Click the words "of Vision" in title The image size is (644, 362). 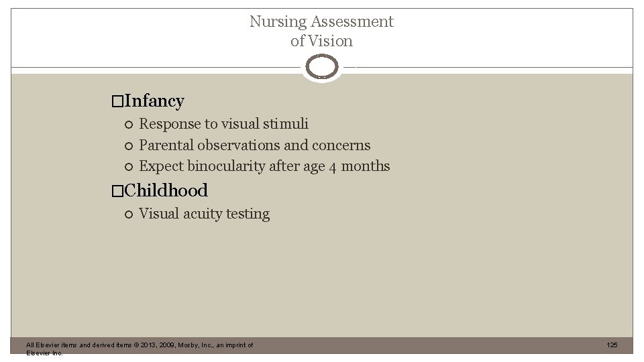click(321, 41)
